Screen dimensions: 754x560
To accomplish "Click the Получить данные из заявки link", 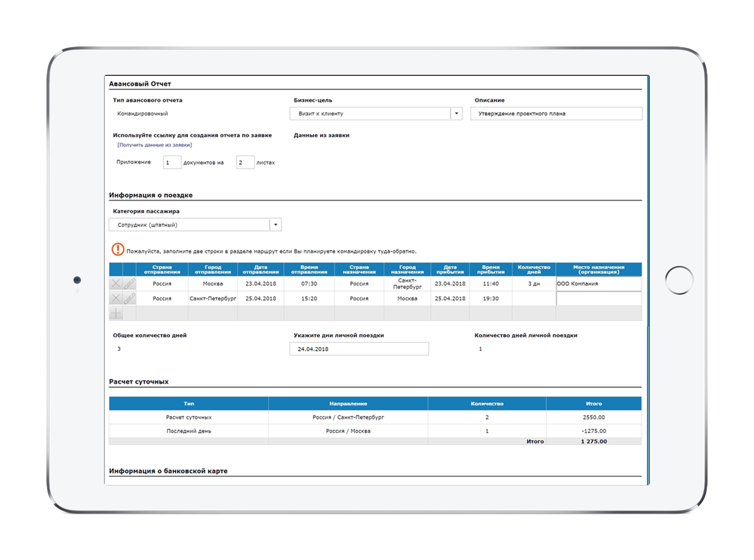I will (x=155, y=145).
